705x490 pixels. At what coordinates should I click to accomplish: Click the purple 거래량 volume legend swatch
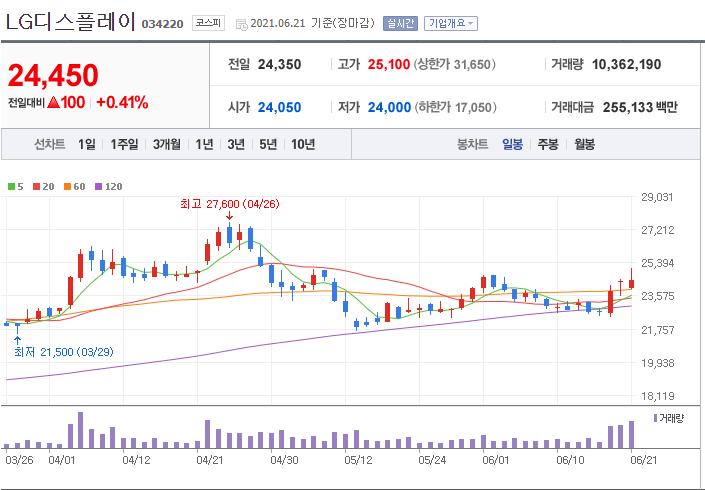click(655, 419)
